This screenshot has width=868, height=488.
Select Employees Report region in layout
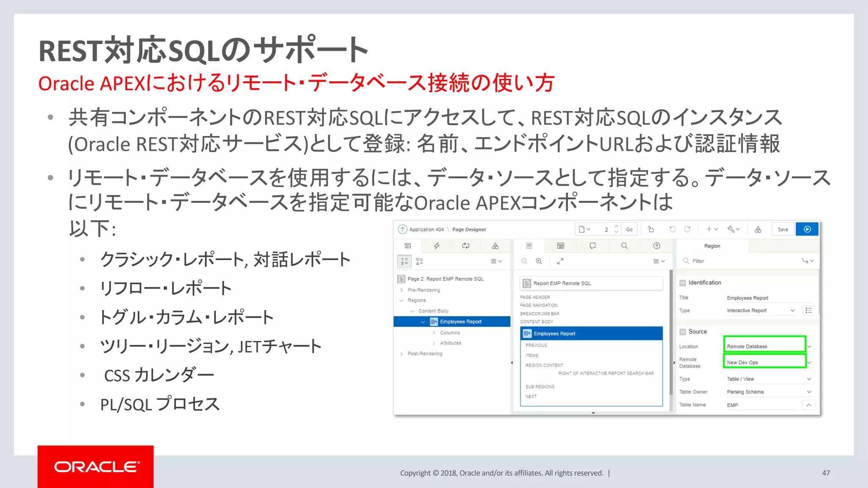tap(591, 334)
